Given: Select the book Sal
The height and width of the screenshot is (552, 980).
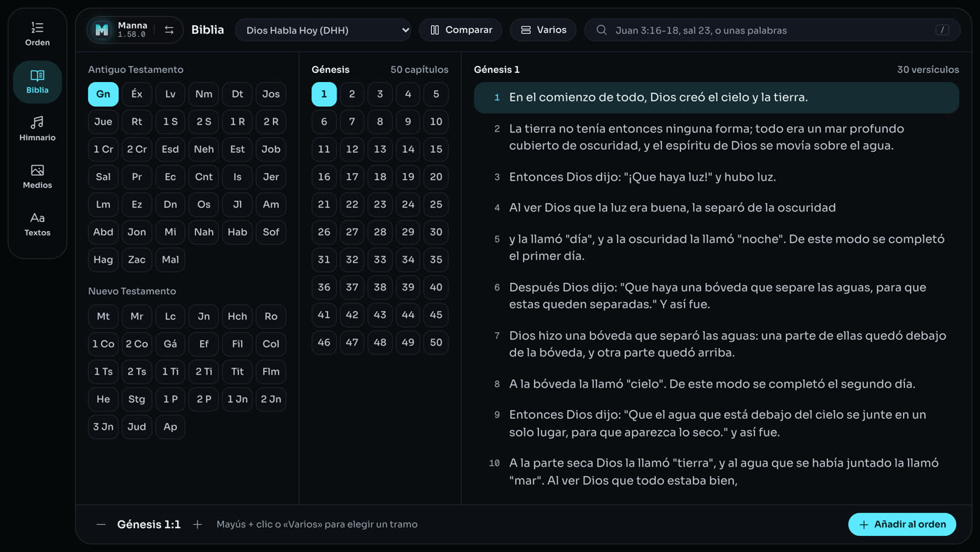Looking at the screenshot, I should point(103,177).
